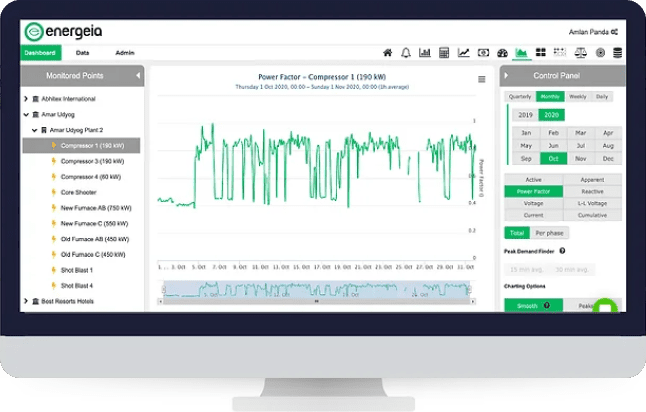This screenshot has width=646, height=412.
Task: Click the chart range navigator strip
Action: 317,289
